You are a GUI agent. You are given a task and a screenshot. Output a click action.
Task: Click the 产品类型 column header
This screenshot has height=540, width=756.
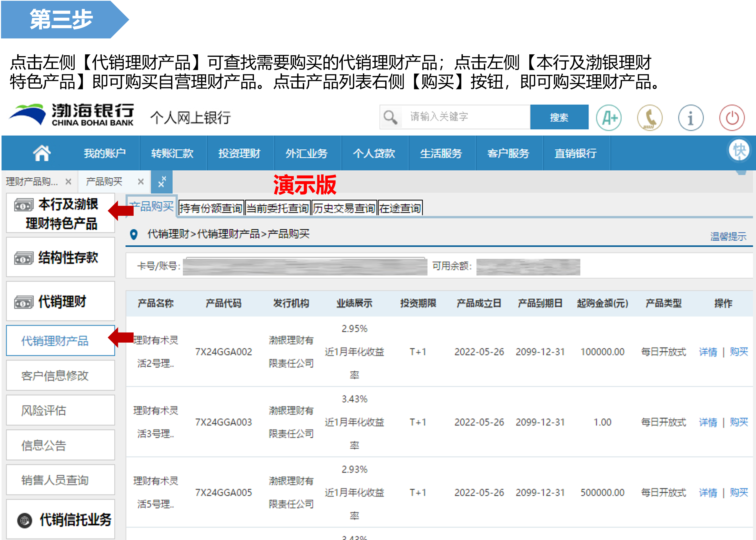[x=663, y=303]
